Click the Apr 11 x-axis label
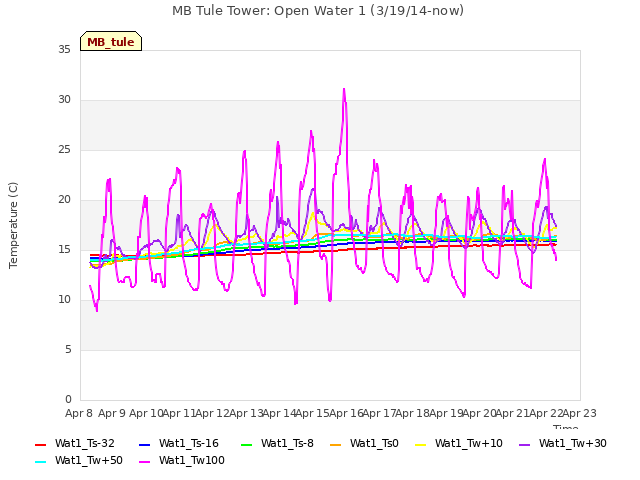 pos(179,413)
